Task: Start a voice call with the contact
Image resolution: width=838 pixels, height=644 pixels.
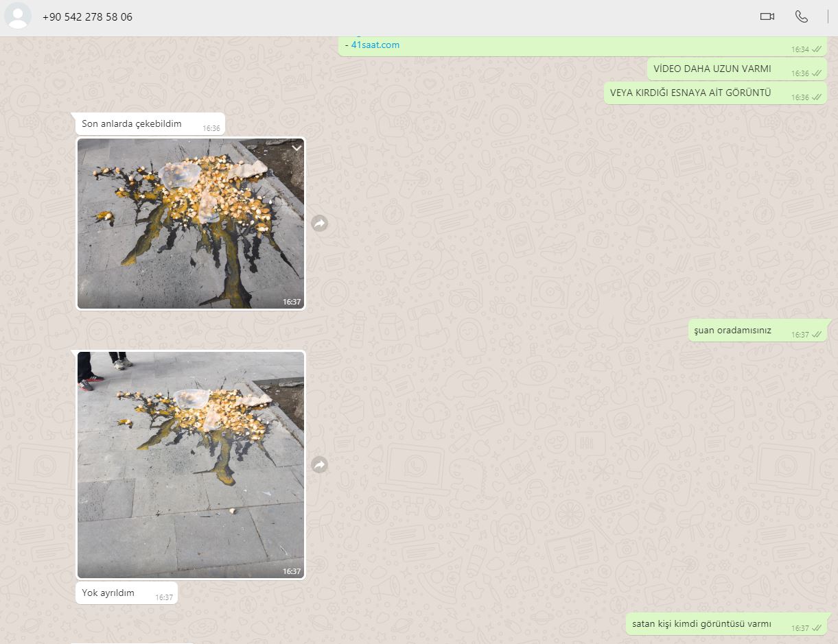Action: click(x=801, y=17)
